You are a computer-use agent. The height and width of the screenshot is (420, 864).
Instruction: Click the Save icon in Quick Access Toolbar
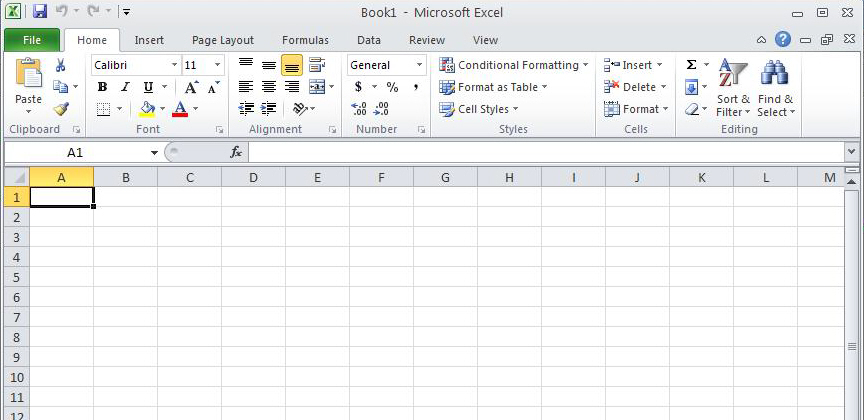pyautogui.click(x=40, y=11)
